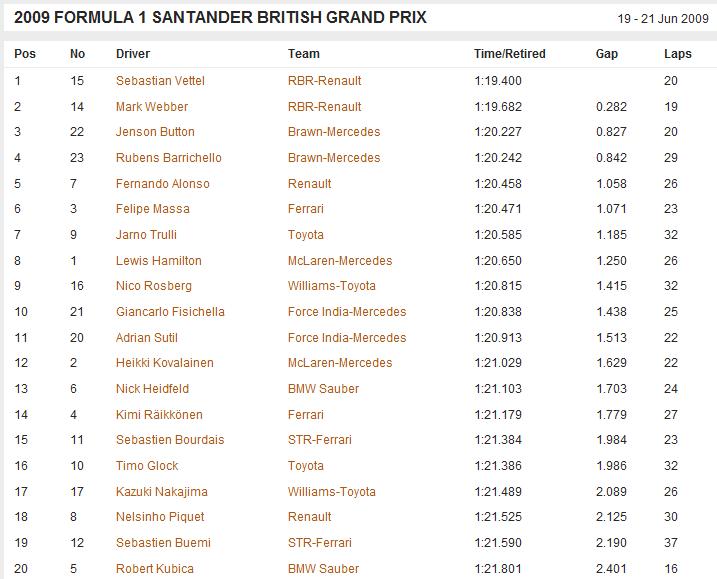
Task: Click Mark Webber driver name
Action: coord(152,107)
